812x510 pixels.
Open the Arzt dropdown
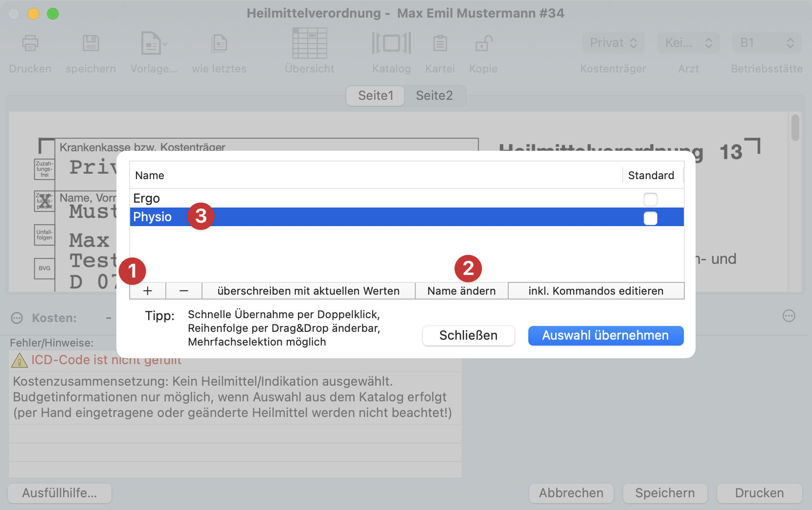(x=688, y=43)
